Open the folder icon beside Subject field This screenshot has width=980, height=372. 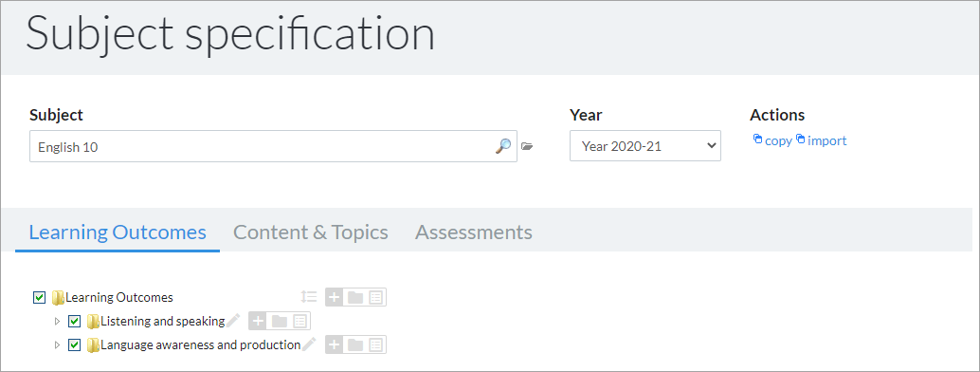click(x=527, y=146)
